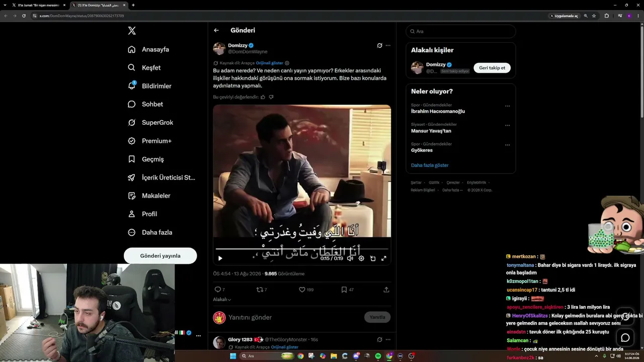Open Geçmiş bookmarks item

[x=146, y=159]
